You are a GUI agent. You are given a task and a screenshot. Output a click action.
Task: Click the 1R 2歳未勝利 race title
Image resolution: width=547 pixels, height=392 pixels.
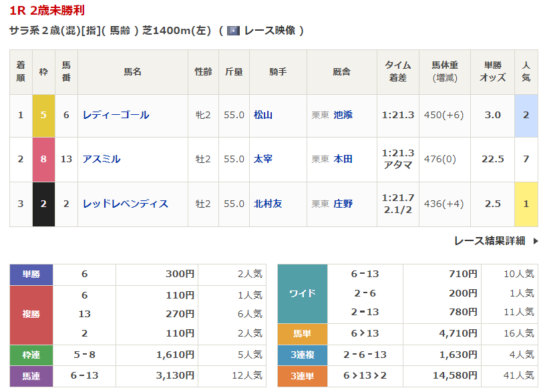(x=47, y=11)
